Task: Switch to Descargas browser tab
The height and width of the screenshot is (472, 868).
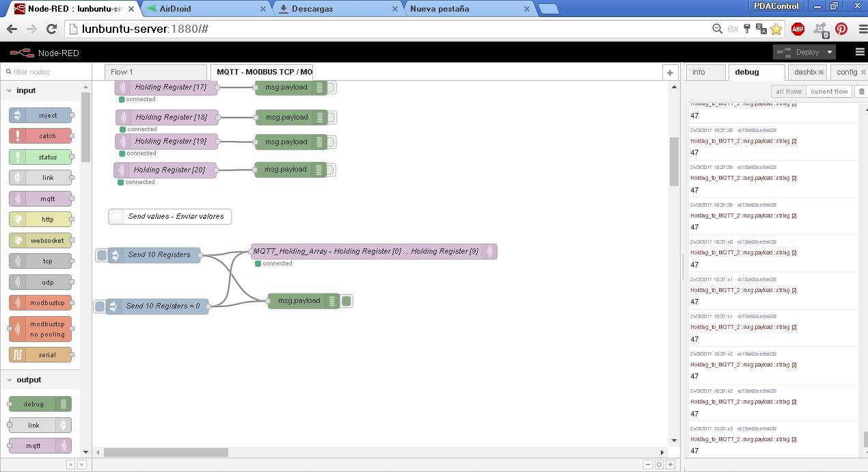Action: 338,9
